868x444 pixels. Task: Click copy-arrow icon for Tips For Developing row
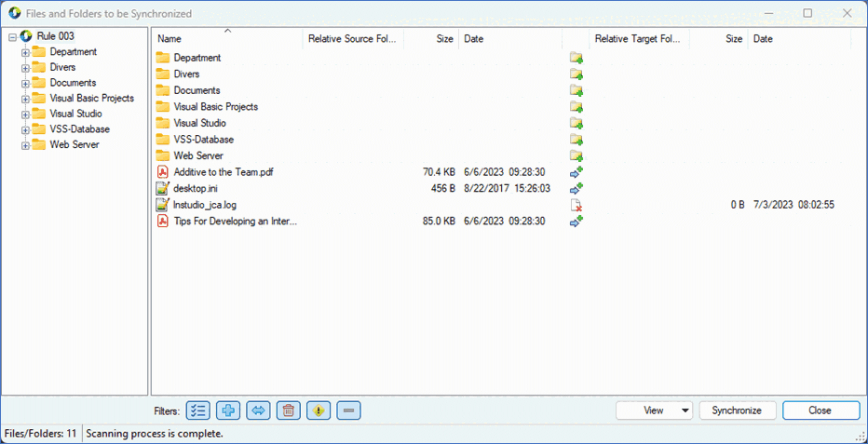tap(576, 222)
